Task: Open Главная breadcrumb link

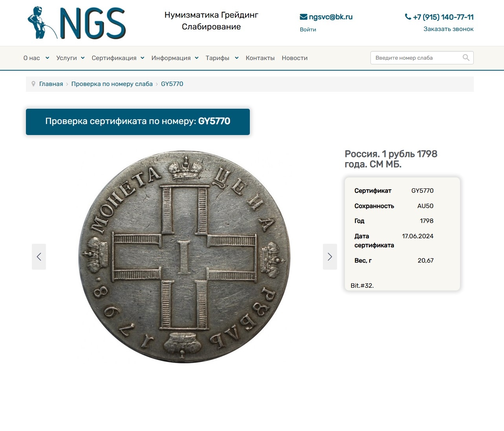Action: click(x=51, y=84)
